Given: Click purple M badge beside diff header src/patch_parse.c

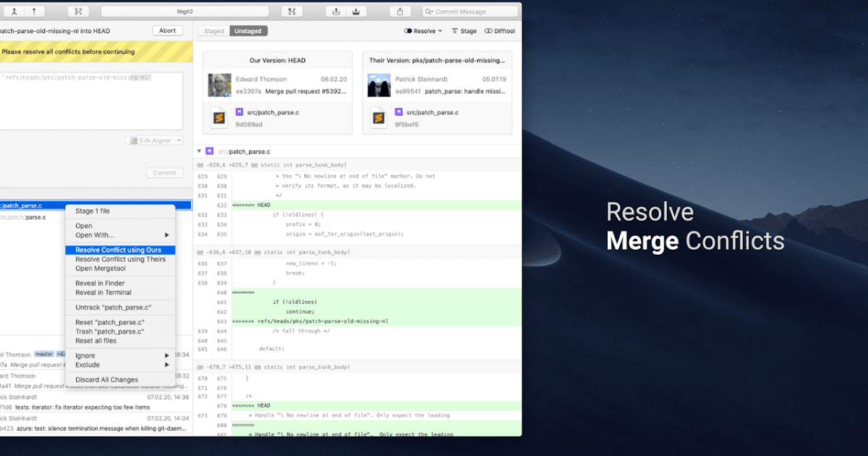Looking at the screenshot, I should (209, 151).
